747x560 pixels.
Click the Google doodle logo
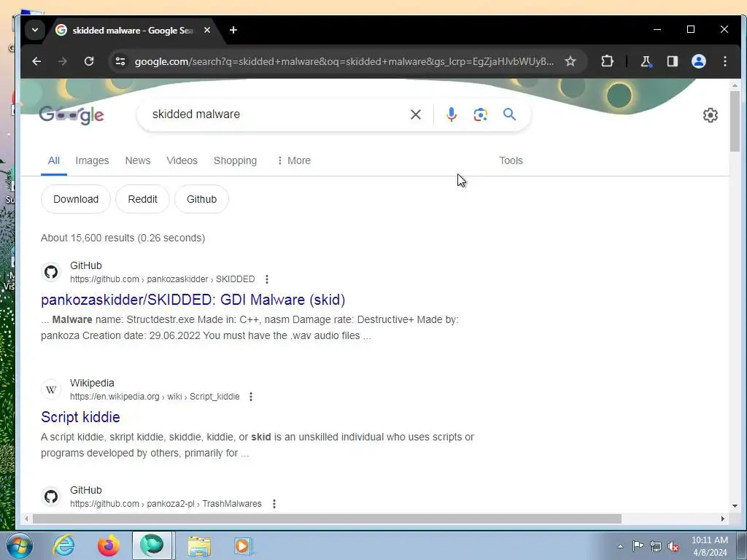pyautogui.click(x=71, y=114)
